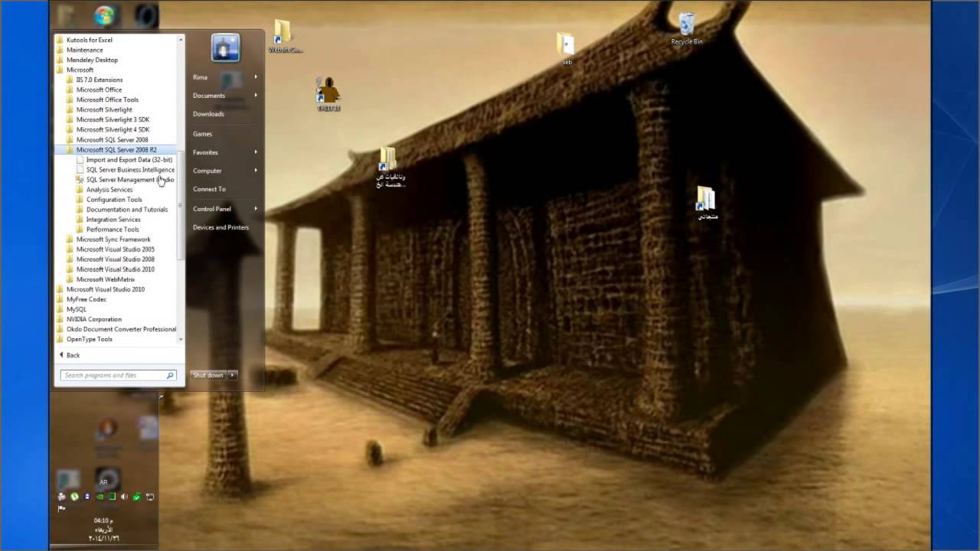
Task: Click the user account picture in Start menu
Action: pos(226,48)
